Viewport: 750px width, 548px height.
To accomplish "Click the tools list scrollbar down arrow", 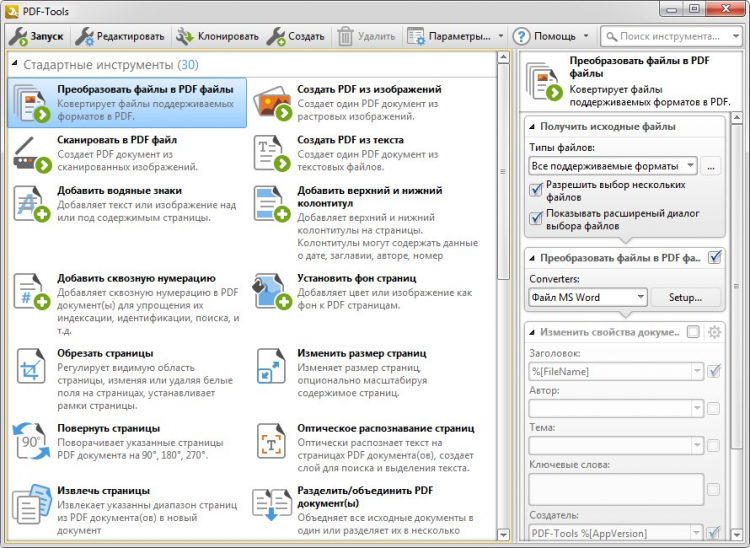I will [x=503, y=535].
